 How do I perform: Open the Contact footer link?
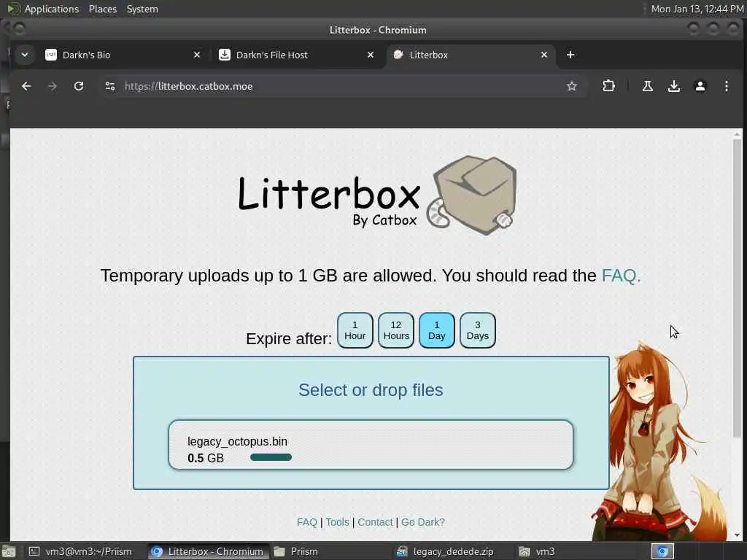(x=375, y=522)
